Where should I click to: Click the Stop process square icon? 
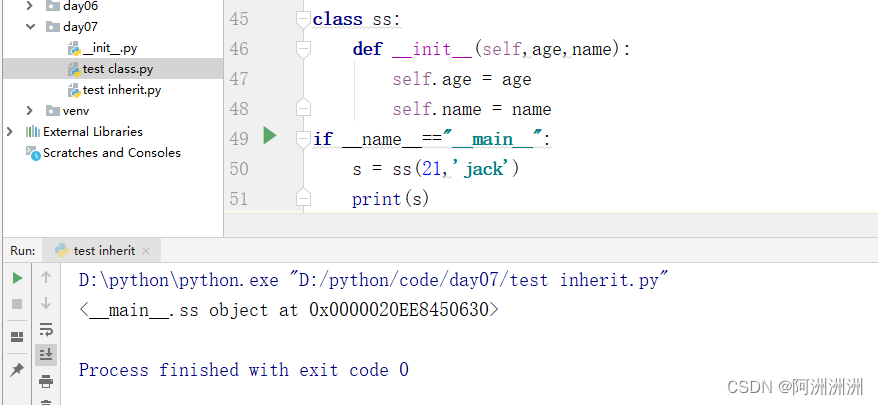coord(17,303)
